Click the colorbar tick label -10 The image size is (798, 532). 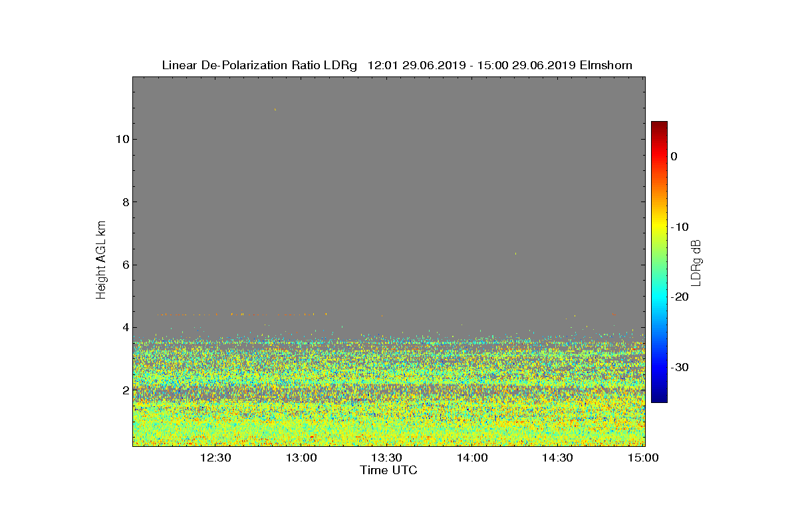(679, 227)
